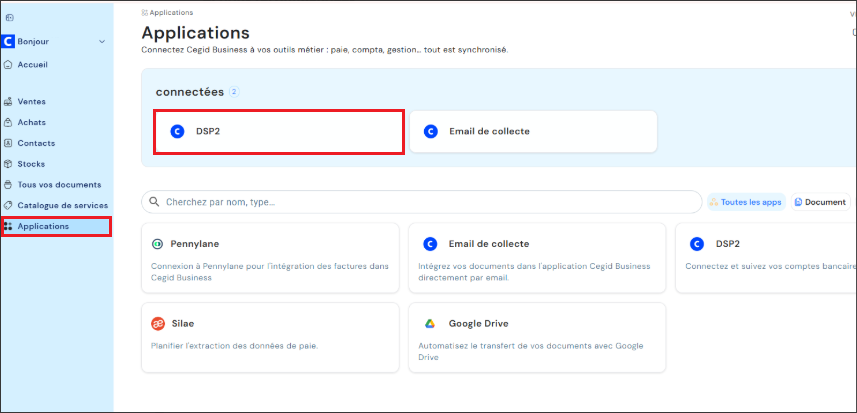Open Tous vos documents
This screenshot has width=857, height=413.
(x=59, y=185)
